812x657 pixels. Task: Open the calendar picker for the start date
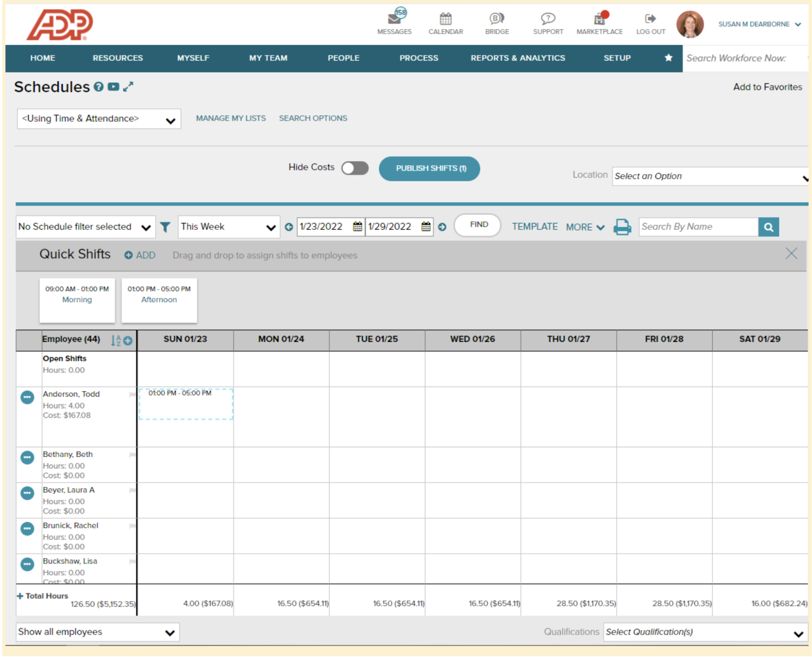(x=357, y=227)
